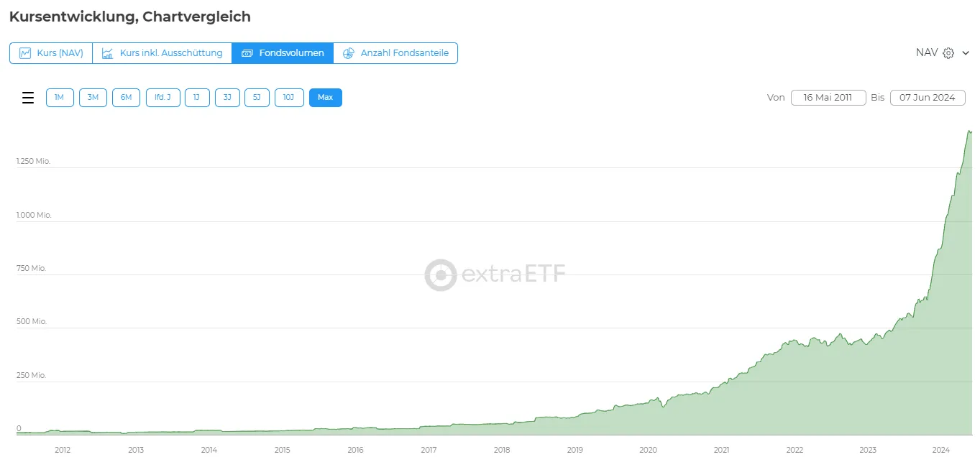Switch to Kurs inkl. Ausschüttung tab

[x=162, y=53]
